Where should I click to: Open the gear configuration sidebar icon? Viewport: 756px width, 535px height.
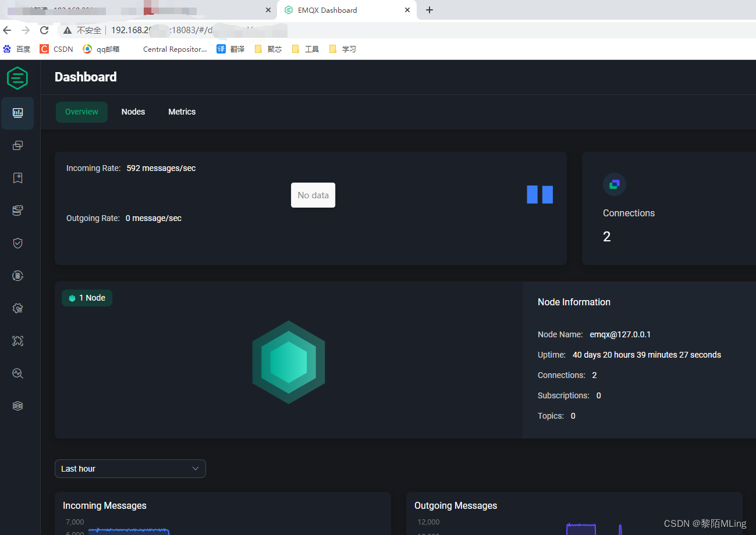[x=17, y=308]
